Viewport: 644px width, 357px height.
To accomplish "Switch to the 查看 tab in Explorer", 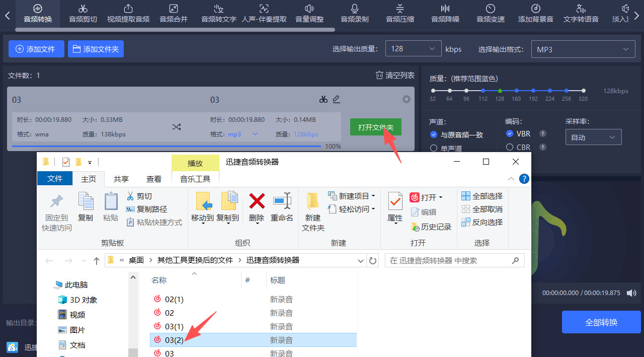I will 153,178.
